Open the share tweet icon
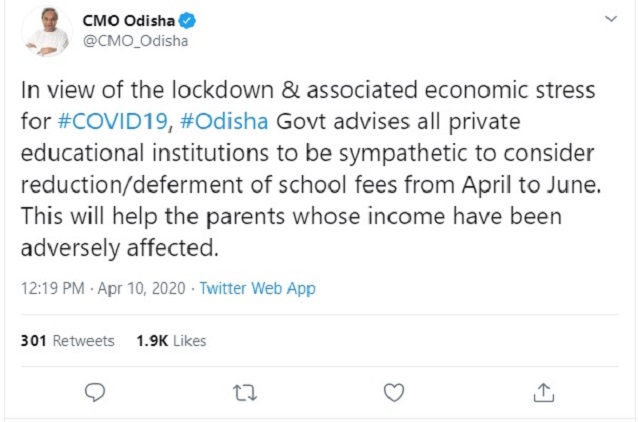 pyautogui.click(x=543, y=391)
